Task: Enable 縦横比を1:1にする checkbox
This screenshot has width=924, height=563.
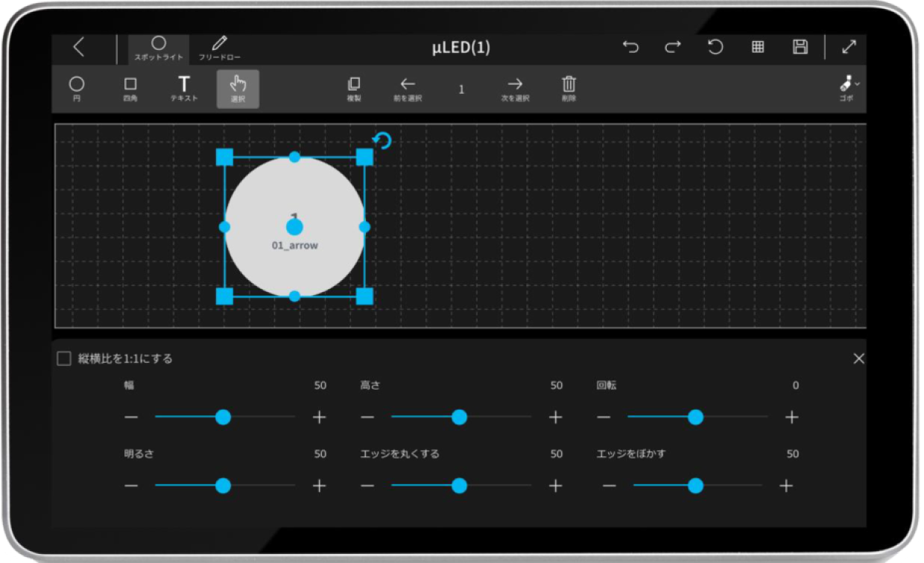Action: (64, 359)
